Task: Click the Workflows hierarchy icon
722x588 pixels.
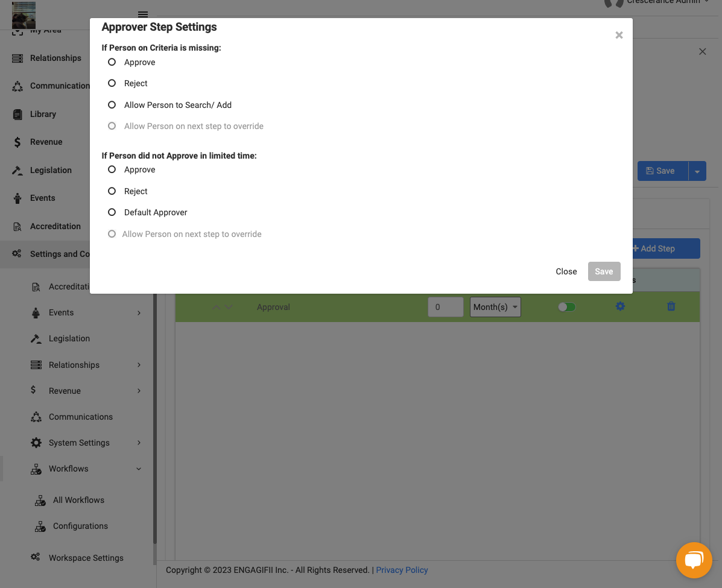Action: [x=36, y=469]
